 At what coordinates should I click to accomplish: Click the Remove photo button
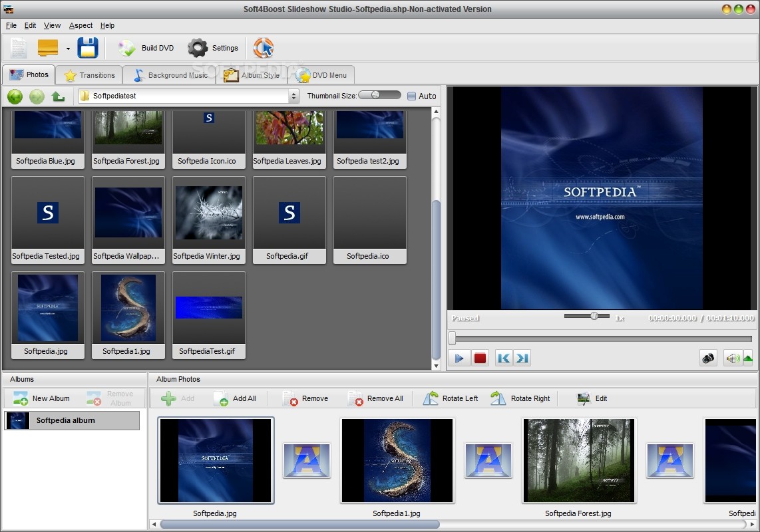tap(306, 398)
